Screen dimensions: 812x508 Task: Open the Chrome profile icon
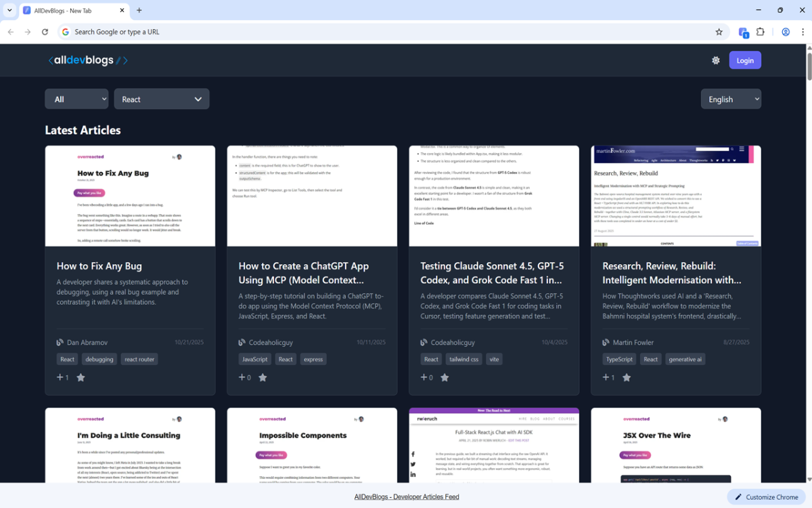(x=786, y=32)
